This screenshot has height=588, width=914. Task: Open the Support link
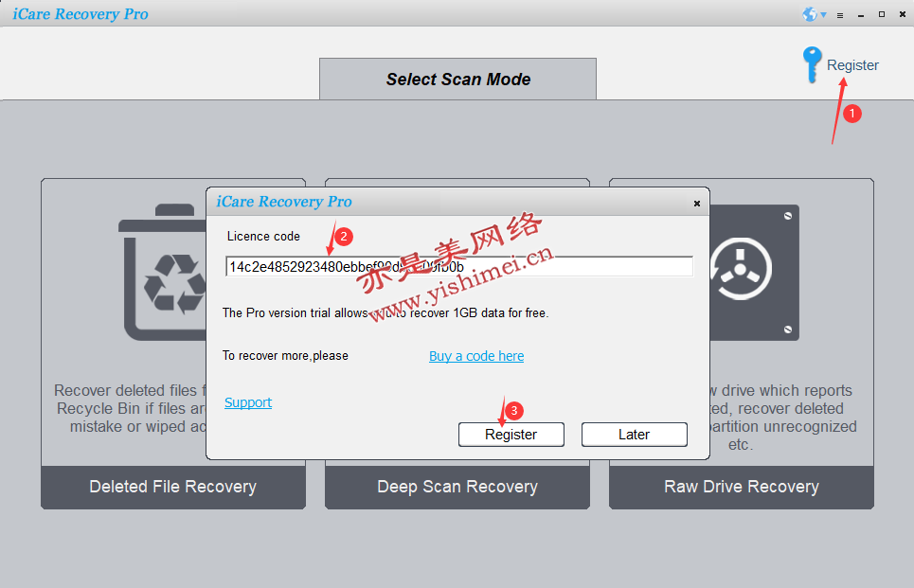coord(248,402)
